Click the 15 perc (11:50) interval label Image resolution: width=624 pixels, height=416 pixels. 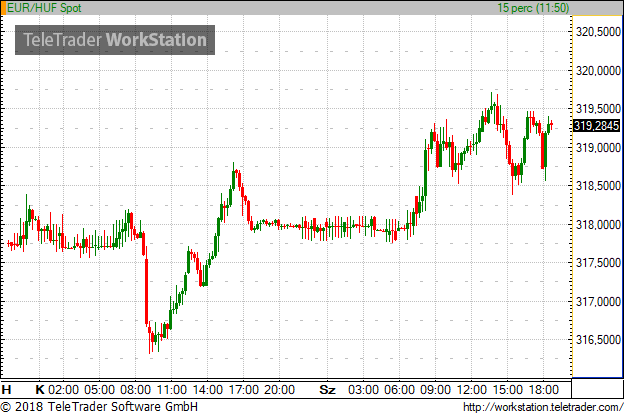tap(533, 8)
